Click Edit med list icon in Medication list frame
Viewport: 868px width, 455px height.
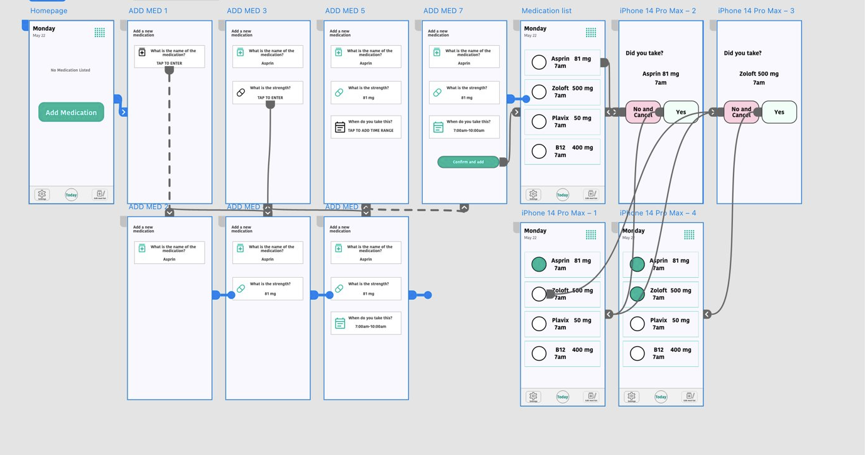591,195
